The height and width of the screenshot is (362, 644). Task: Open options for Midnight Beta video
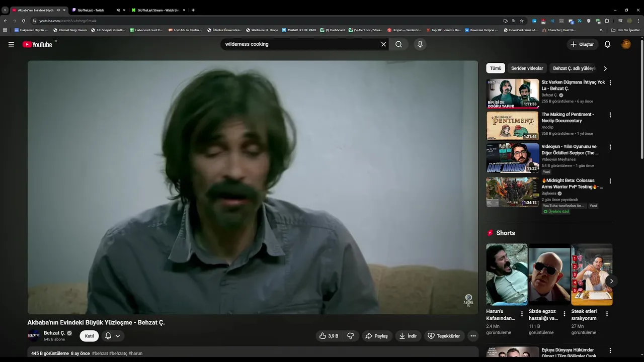tap(610, 181)
